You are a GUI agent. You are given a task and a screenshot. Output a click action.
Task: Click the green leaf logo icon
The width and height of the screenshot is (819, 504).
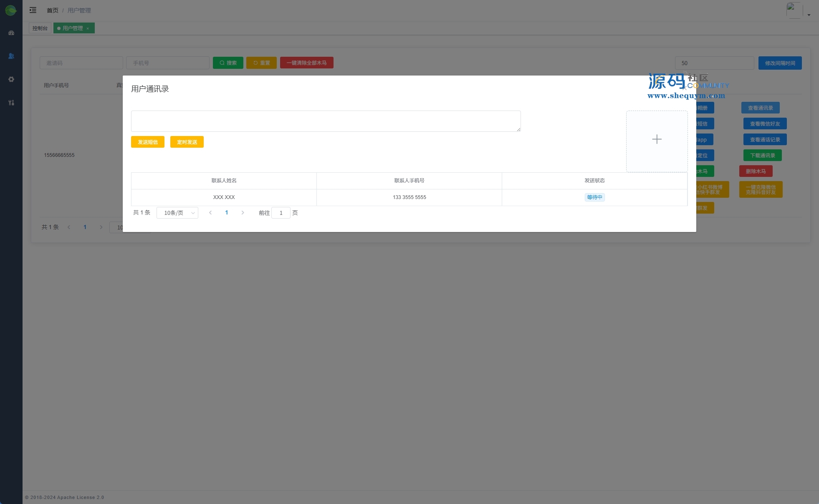[11, 10]
